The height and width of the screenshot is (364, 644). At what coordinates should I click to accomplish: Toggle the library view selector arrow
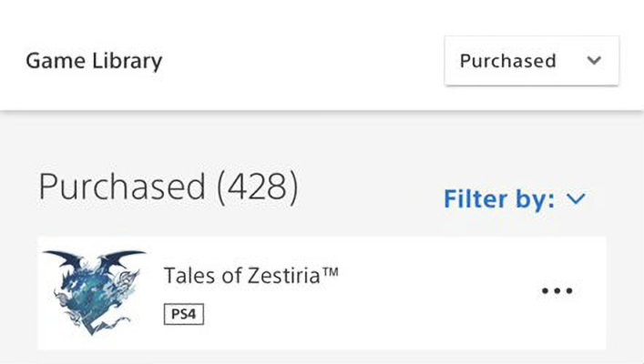[594, 61]
